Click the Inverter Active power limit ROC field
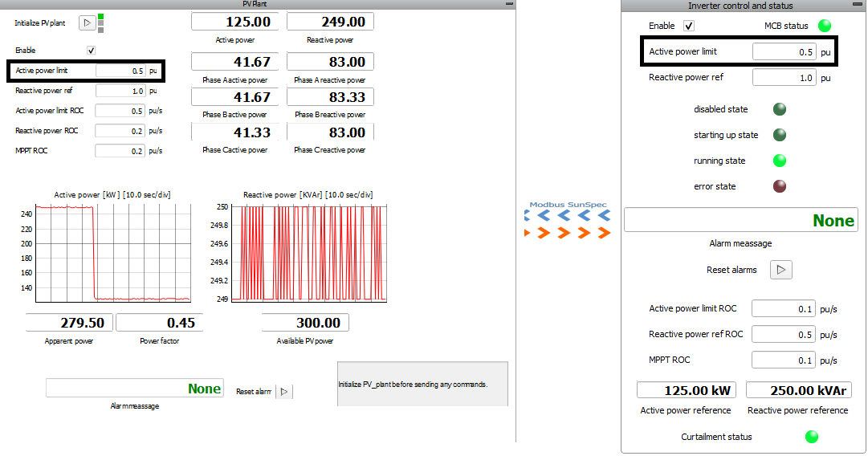Image resolution: width=868 pixels, height=456 pixels. click(x=784, y=308)
